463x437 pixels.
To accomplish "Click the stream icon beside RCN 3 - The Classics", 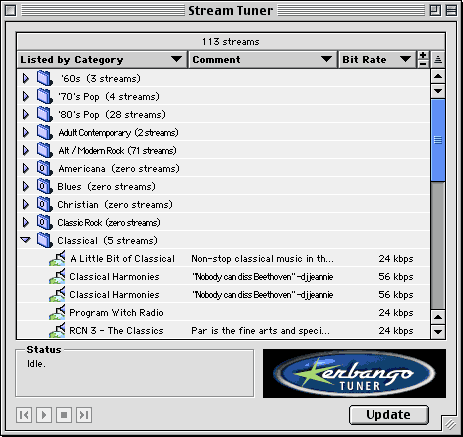I will [x=57, y=331].
